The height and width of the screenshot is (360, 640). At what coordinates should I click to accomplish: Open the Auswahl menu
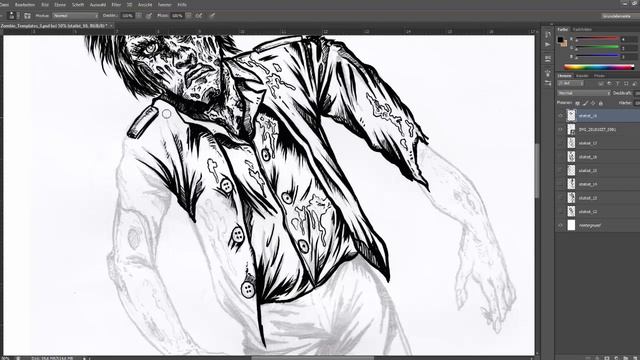[x=98, y=5]
